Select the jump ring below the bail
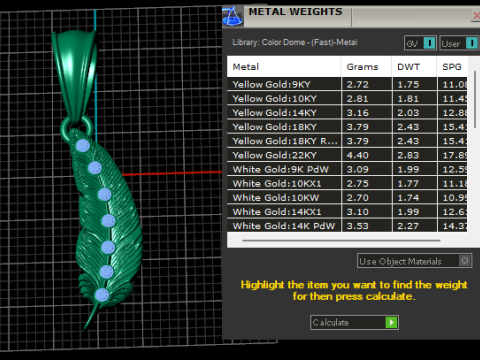The height and width of the screenshot is (360, 480). (65, 128)
